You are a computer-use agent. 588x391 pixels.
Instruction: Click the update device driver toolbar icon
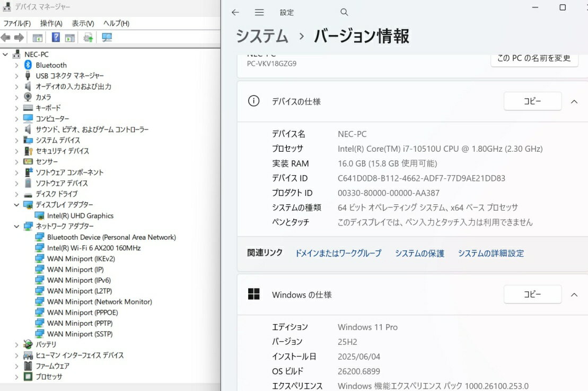point(89,38)
